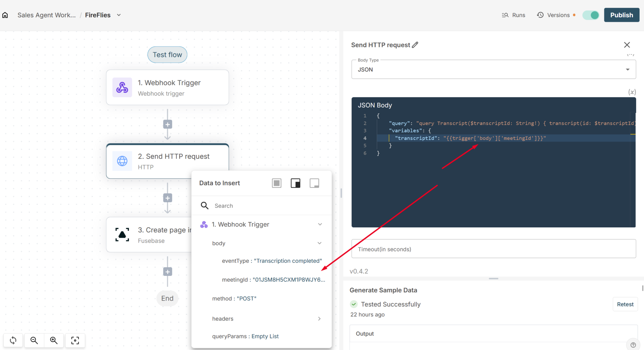Click the Timeout(in seconds) input field
644x350 pixels.
point(493,249)
